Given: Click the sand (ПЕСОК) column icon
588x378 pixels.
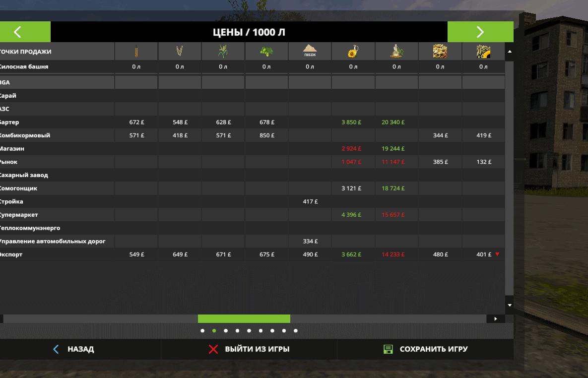Looking at the screenshot, I should (x=310, y=51).
